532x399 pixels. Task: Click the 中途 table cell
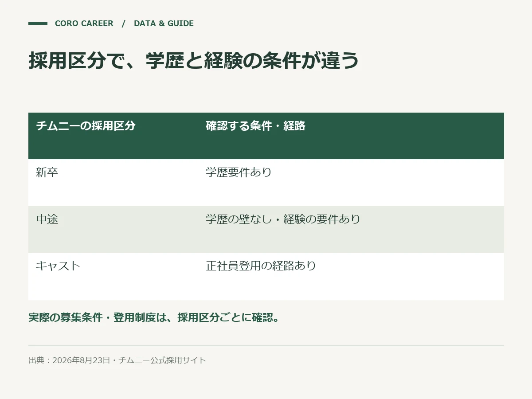(x=47, y=219)
